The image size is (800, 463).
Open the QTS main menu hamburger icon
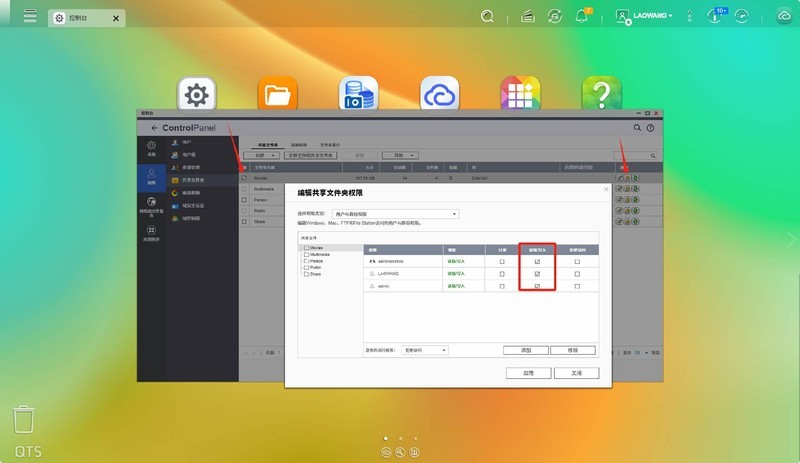(30, 16)
